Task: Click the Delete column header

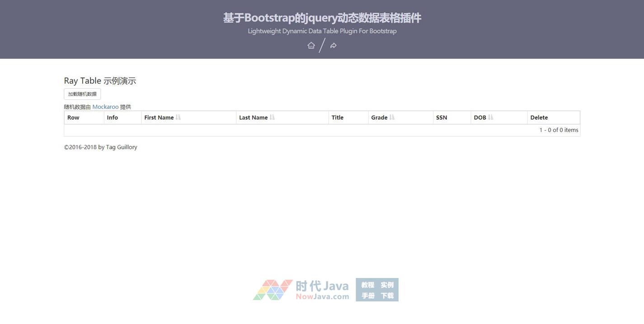Action: tap(539, 117)
